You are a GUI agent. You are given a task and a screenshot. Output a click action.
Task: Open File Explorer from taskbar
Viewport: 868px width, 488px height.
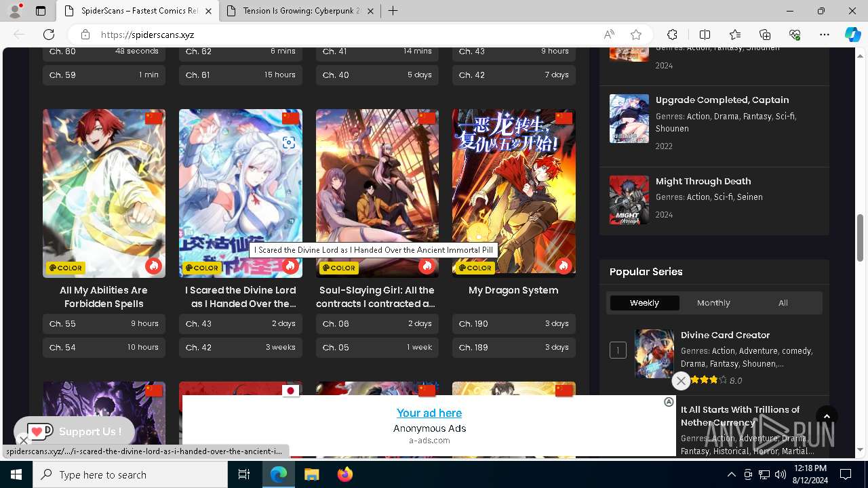(311, 474)
